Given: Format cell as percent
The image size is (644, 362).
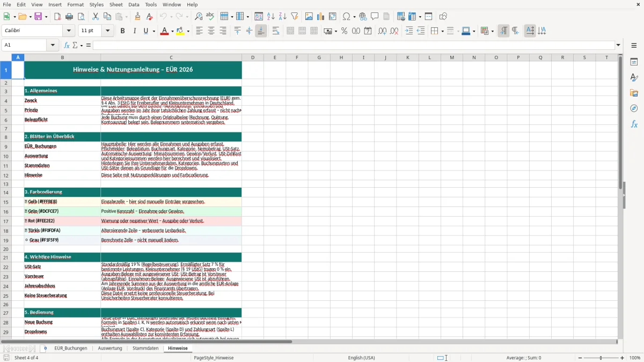Looking at the screenshot, I should coord(344,31).
